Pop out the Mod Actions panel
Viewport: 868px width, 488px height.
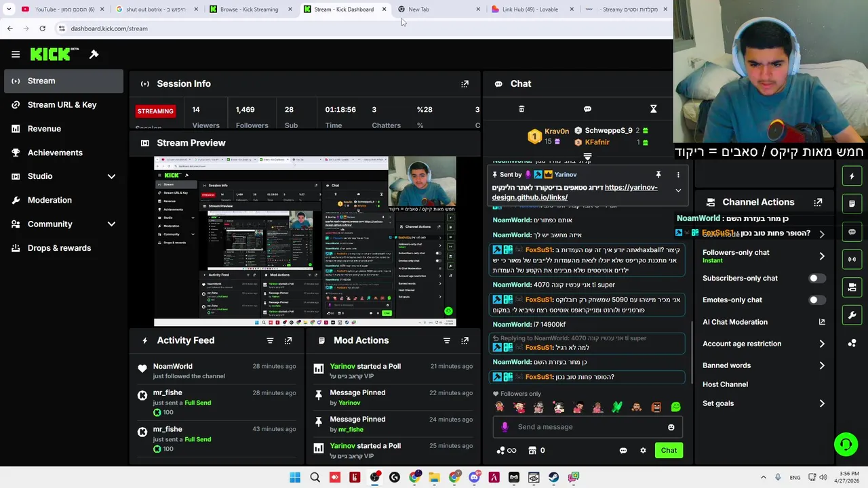coord(465,340)
